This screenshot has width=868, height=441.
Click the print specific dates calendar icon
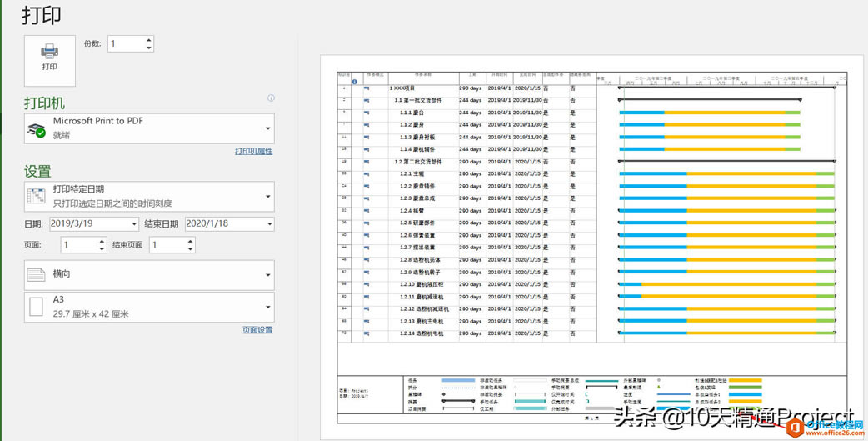point(36,197)
